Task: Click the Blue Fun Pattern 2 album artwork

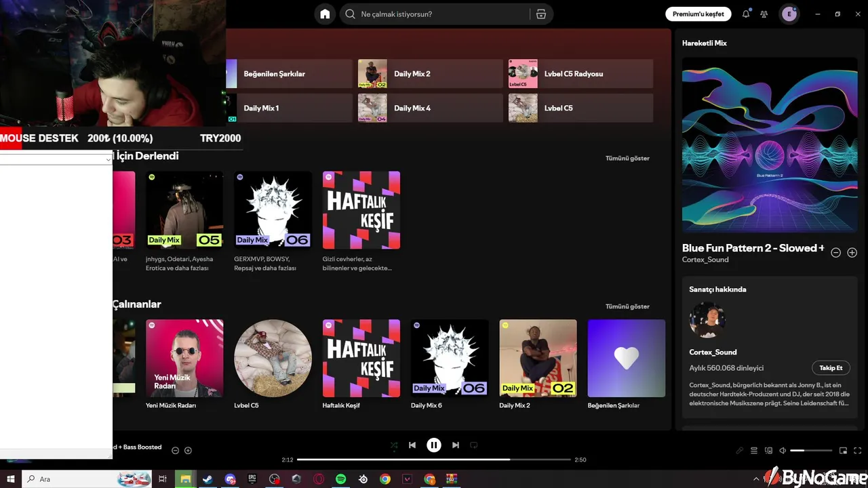Action: pyautogui.click(x=769, y=145)
